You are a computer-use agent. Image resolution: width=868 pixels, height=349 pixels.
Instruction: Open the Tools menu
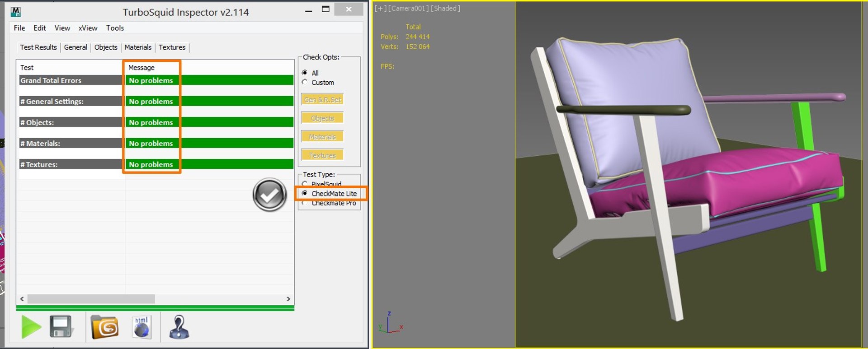(115, 28)
